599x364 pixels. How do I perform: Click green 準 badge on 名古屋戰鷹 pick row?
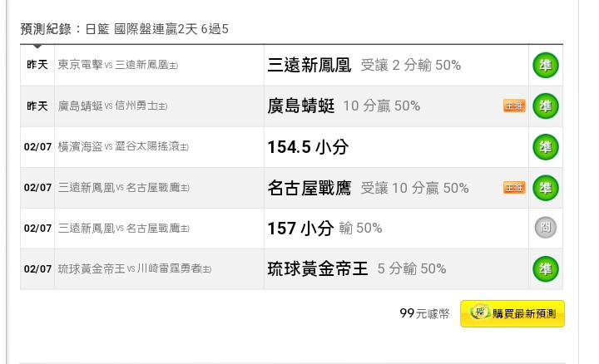coord(546,188)
